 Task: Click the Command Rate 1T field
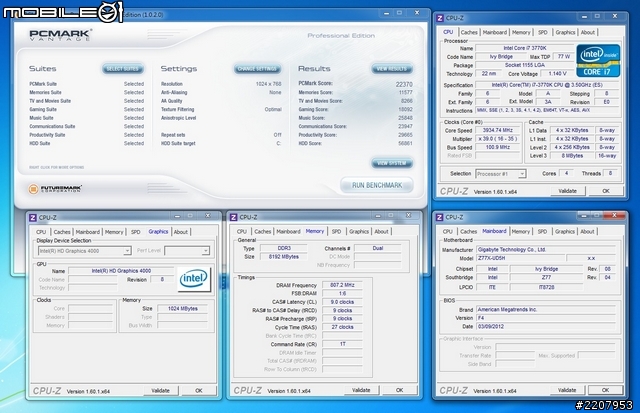pyautogui.click(x=342, y=344)
